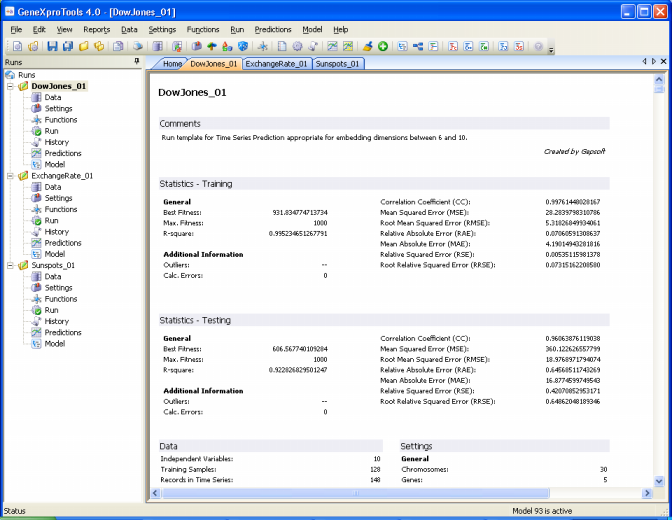This screenshot has width=672, height=520.
Task: Click the blue node diagram toolbar icon
Action: (418, 46)
